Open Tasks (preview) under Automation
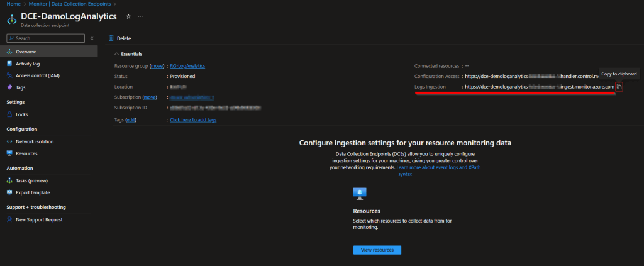The image size is (644, 266). coord(33,180)
